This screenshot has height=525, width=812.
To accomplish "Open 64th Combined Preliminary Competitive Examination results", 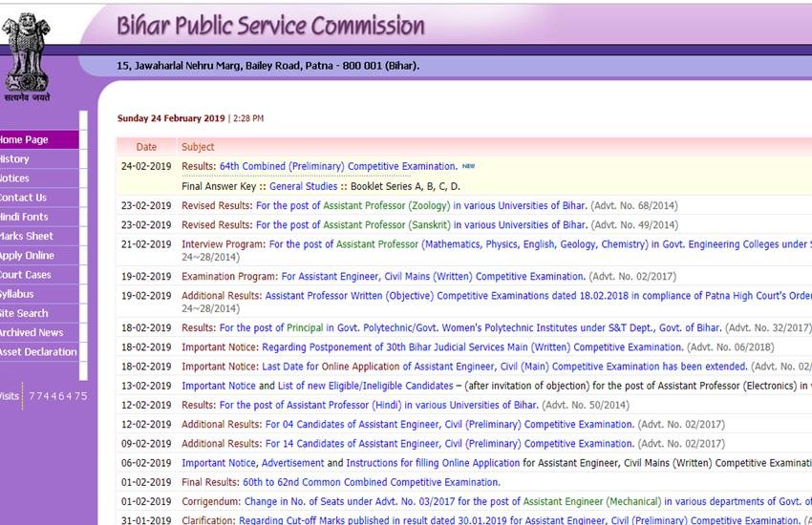I will (x=338, y=166).
